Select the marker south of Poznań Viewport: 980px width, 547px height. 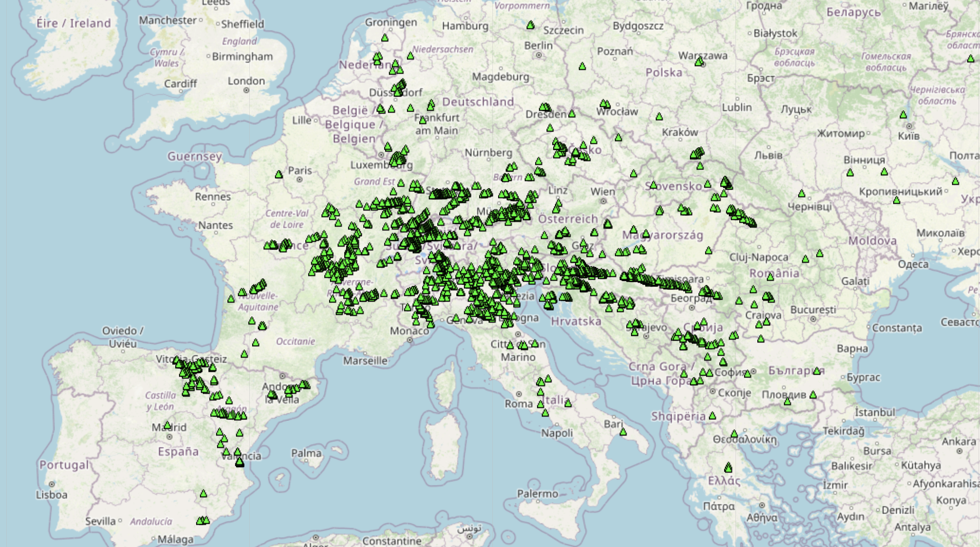(582, 66)
